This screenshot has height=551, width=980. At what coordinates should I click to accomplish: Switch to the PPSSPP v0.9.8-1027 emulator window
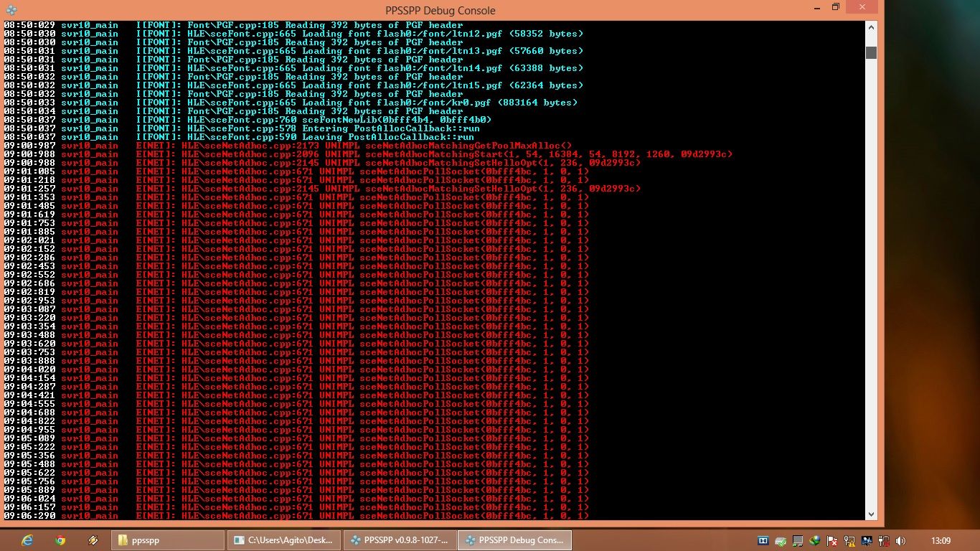399,540
